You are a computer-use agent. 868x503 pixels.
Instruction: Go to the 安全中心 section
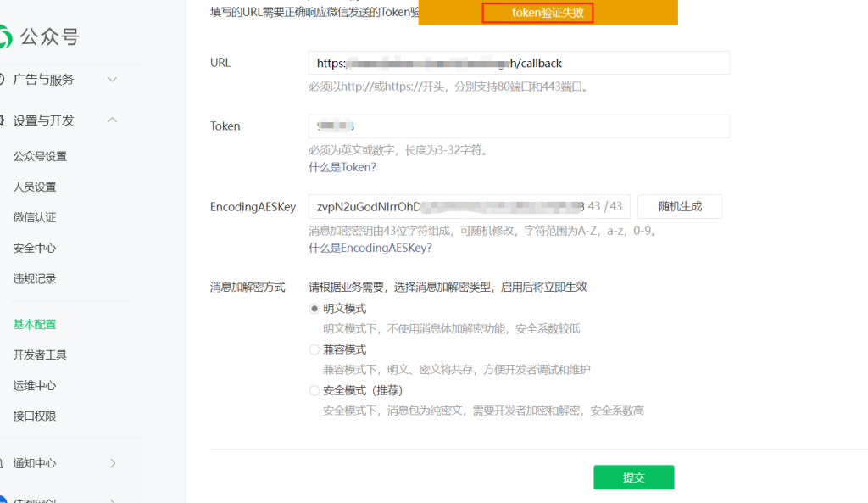point(33,247)
